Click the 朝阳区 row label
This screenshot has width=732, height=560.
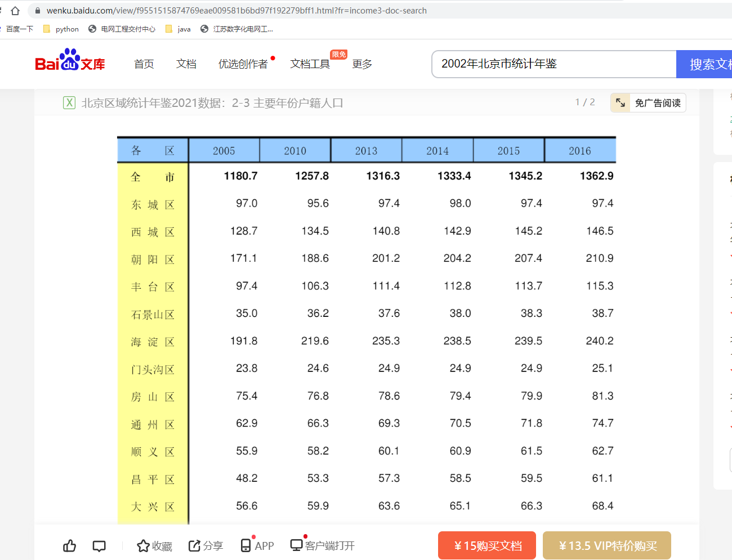tap(153, 259)
